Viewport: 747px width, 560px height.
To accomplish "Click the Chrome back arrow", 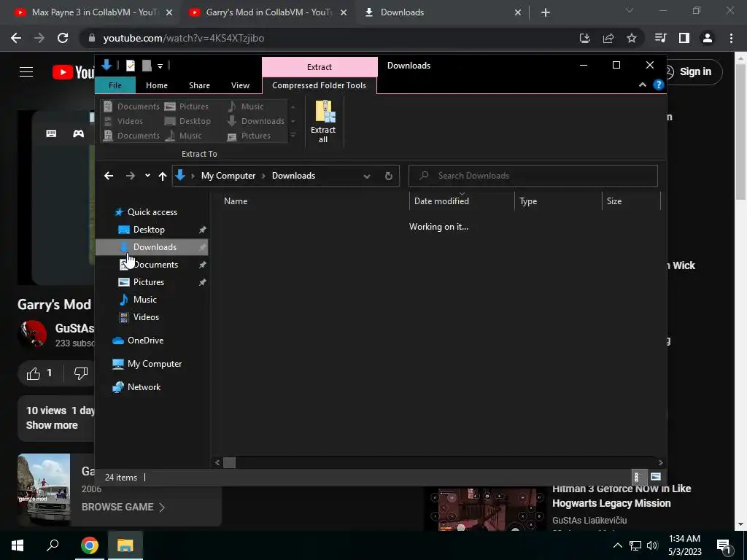I will pyautogui.click(x=16, y=38).
